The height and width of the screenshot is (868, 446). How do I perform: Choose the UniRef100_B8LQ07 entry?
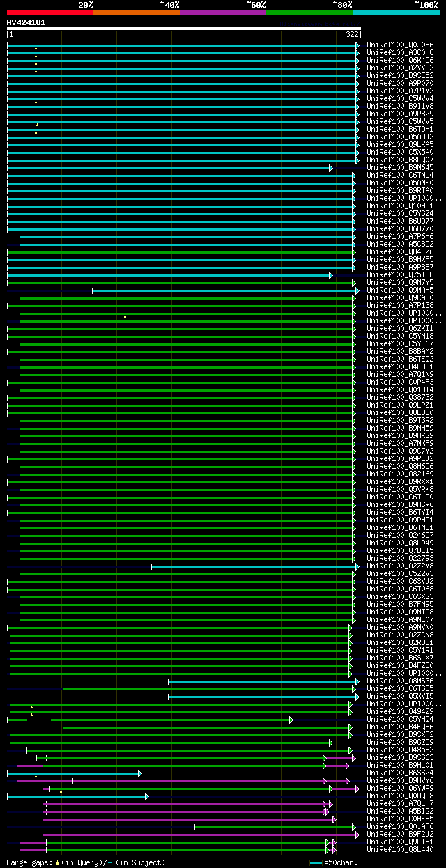[400, 160]
